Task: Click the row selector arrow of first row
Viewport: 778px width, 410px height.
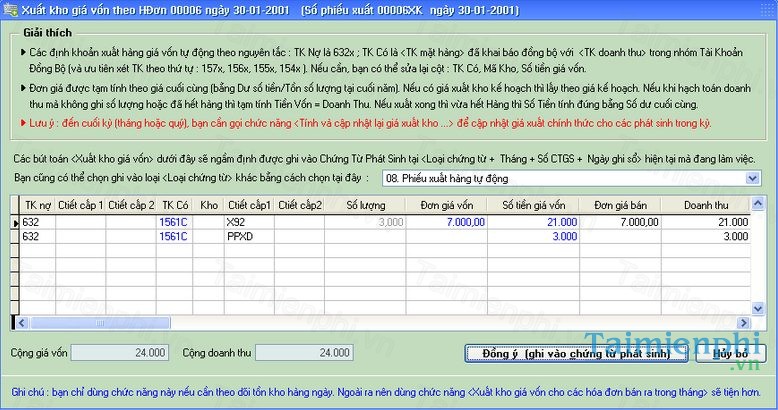Action: (x=15, y=222)
